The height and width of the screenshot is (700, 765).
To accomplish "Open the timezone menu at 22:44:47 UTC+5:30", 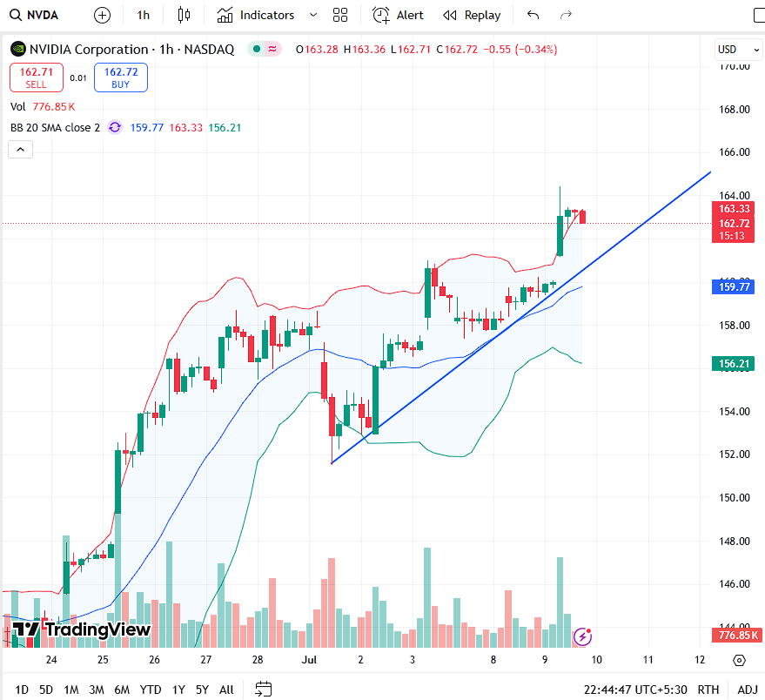I will (x=635, y=690).
